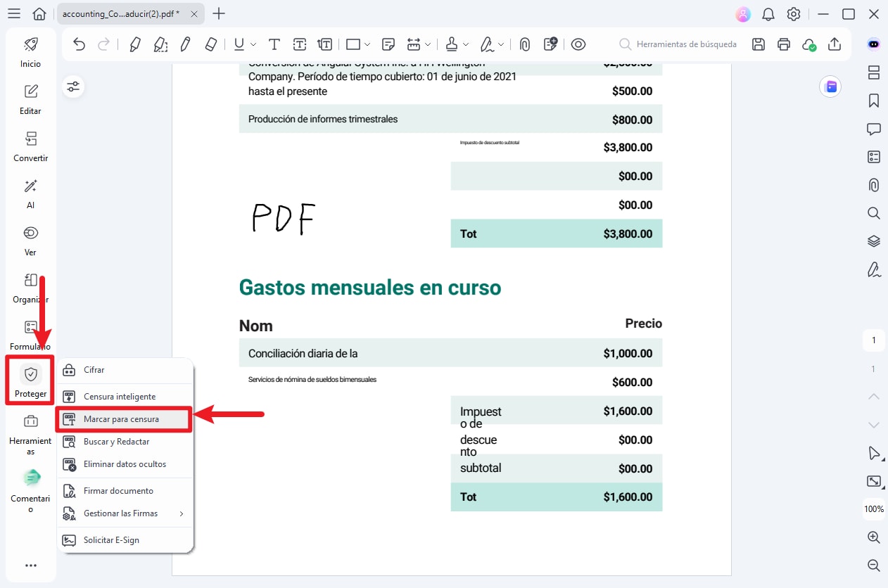Open the underline style dropdown
The image size is (888, 588).
pyautogui.click(x=252, y=44)
